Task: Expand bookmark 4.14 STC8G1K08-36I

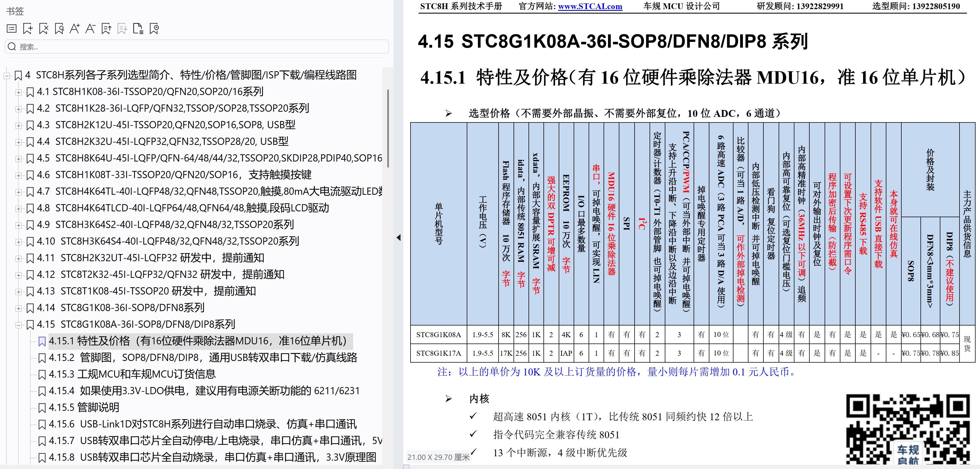Action: pyautogui.click(x=18, y=309)
